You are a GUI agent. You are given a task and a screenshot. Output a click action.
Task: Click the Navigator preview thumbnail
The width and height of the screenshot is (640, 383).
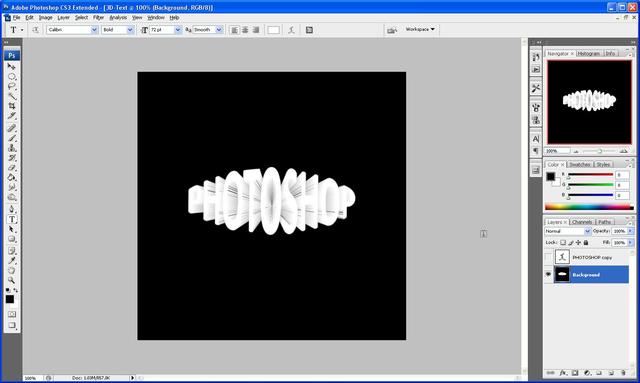pos(589,102)
